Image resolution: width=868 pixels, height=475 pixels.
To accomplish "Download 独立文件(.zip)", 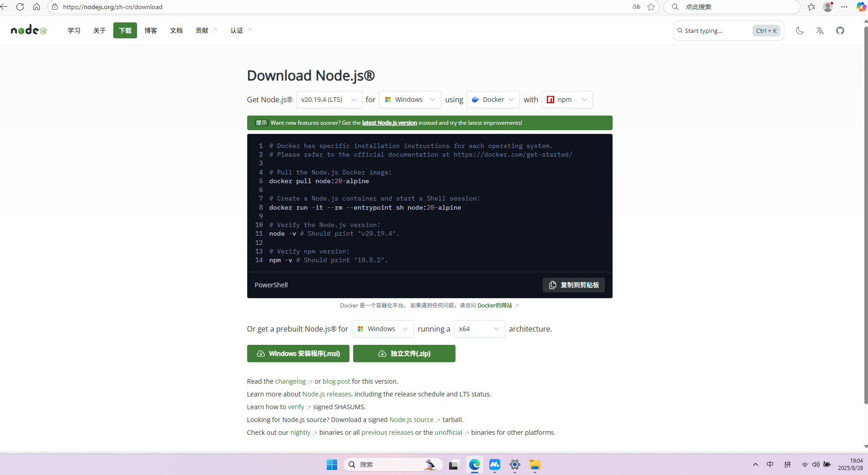I will (404, 354).
